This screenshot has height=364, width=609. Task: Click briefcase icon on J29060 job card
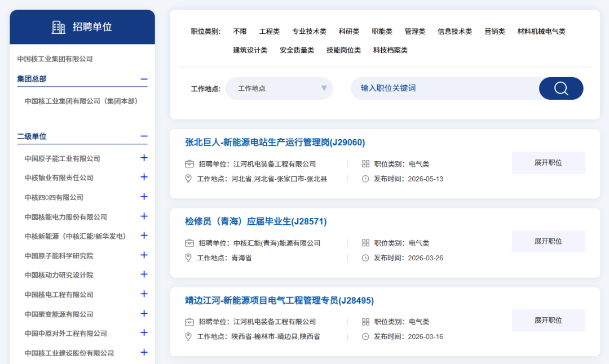tap(189, 164)
